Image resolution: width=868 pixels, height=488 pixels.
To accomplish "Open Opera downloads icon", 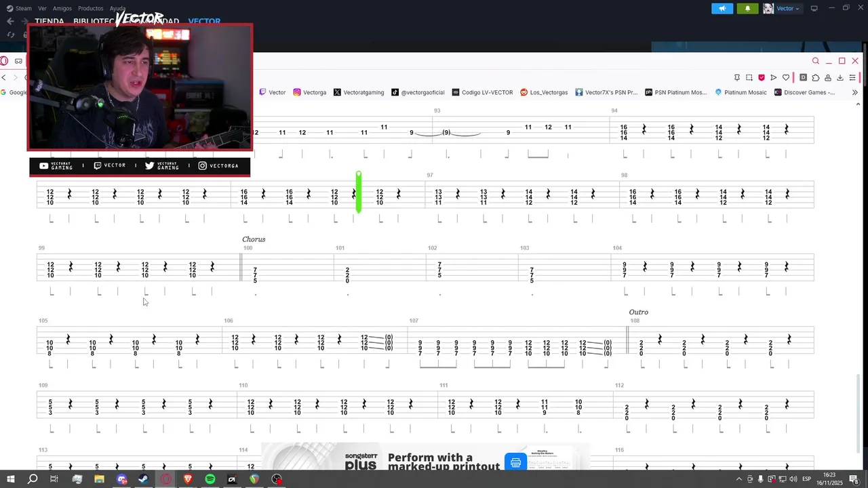I will 840,77.
